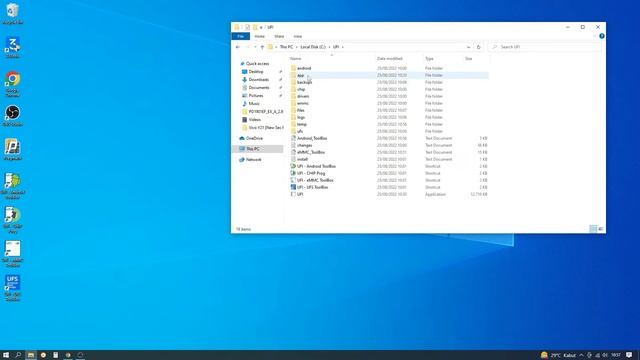640x360 pixels.
Task: Click the Search UFI input box
Action: 544,47
